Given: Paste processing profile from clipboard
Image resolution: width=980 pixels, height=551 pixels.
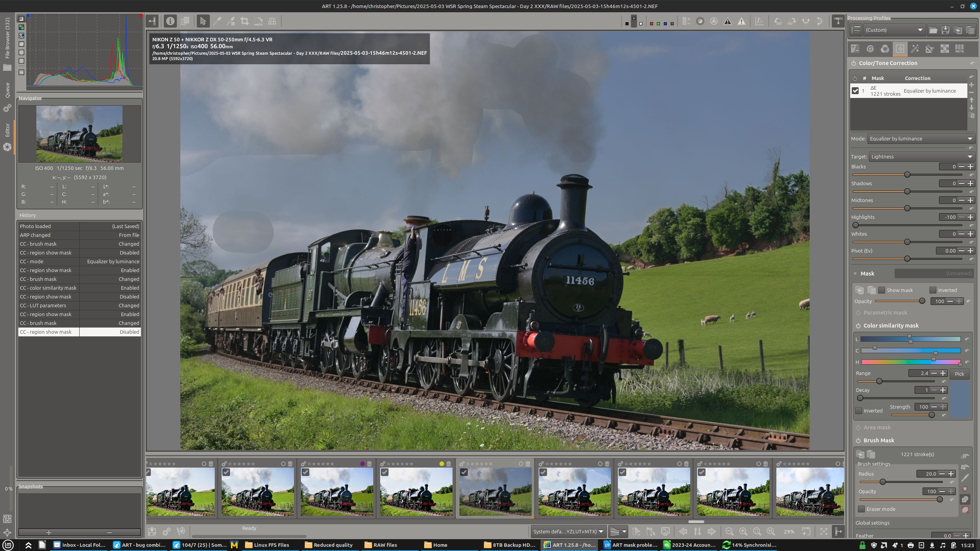Looking at the screenshot, I should (x=970, y=30).
